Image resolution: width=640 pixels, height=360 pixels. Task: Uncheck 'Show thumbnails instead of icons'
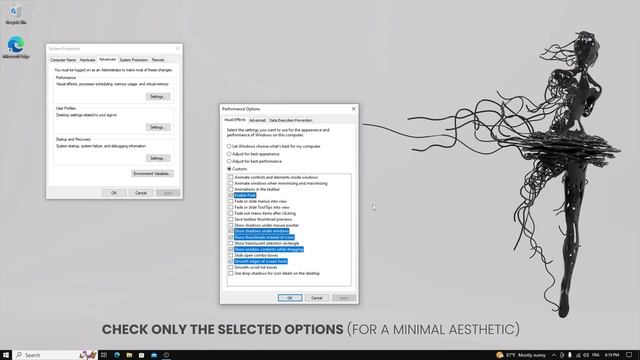(x=231, y=237)
